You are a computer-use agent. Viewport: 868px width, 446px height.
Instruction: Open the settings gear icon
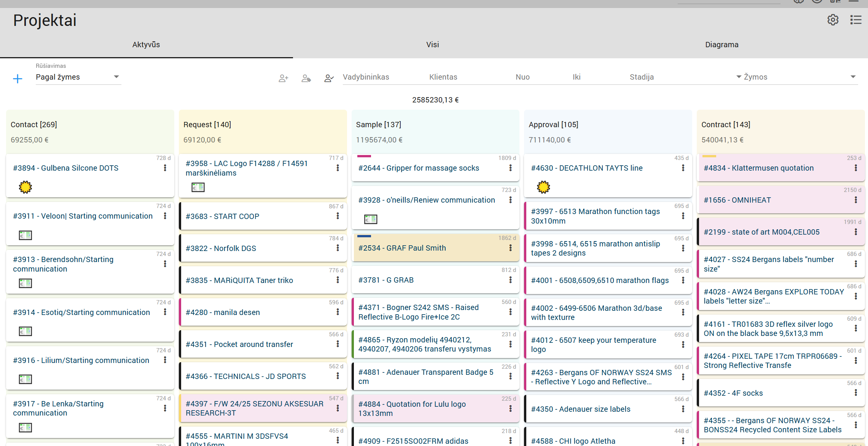pyautogui.click(x=833, y=20)
